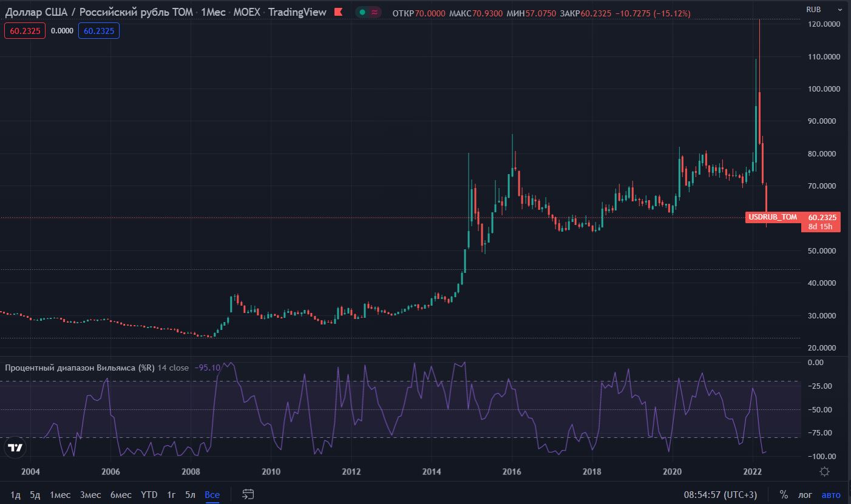The image size is (851, 504).
Task: Switch to the 5л time range
Action: [x=191, y=494]
